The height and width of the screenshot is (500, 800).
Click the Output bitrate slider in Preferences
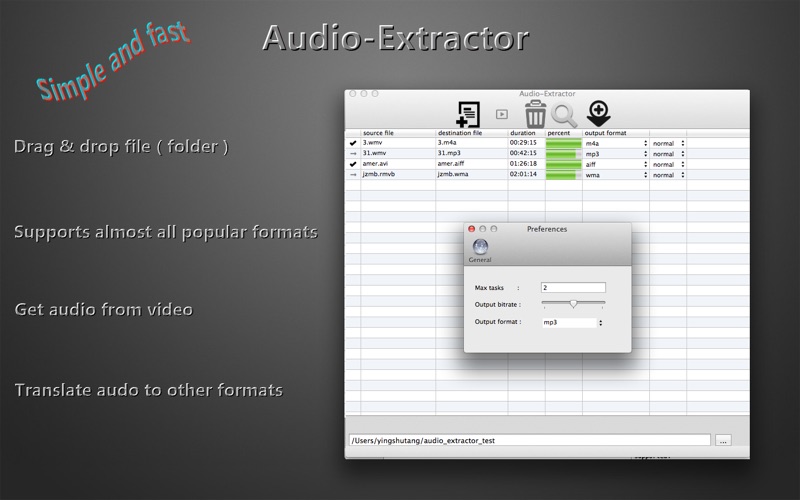[573, 304]
